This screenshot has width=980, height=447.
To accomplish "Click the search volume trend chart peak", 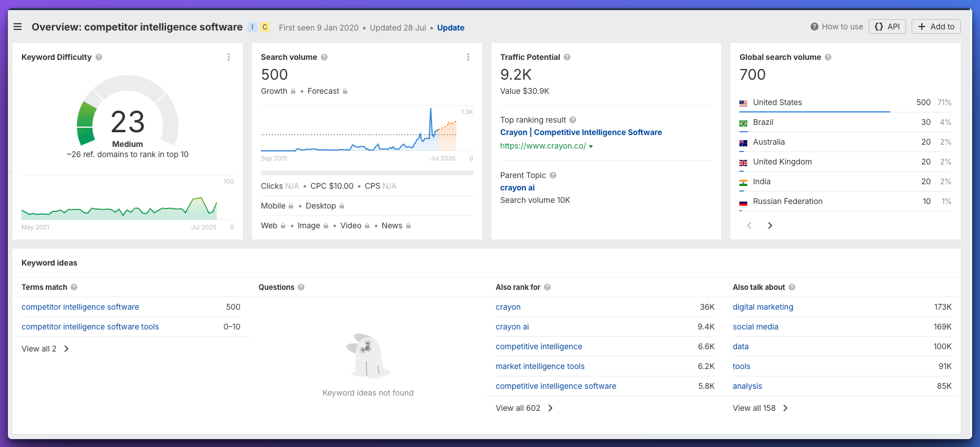I will pos(430,110).
